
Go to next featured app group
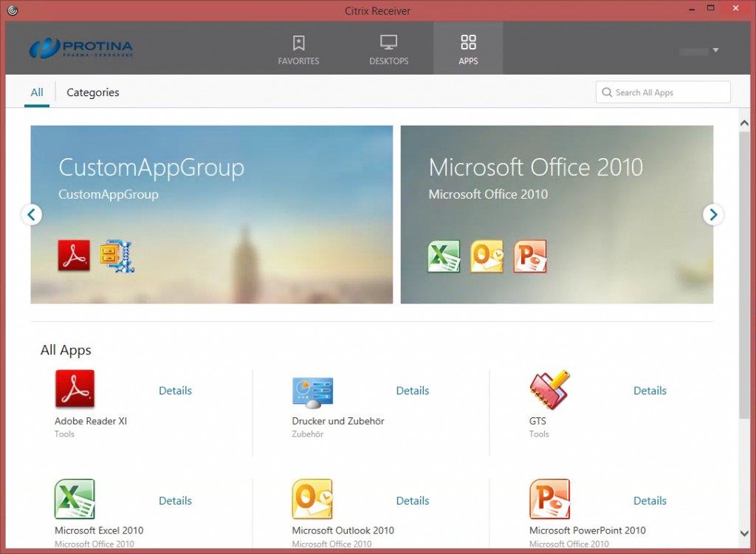tap(712, 214)
